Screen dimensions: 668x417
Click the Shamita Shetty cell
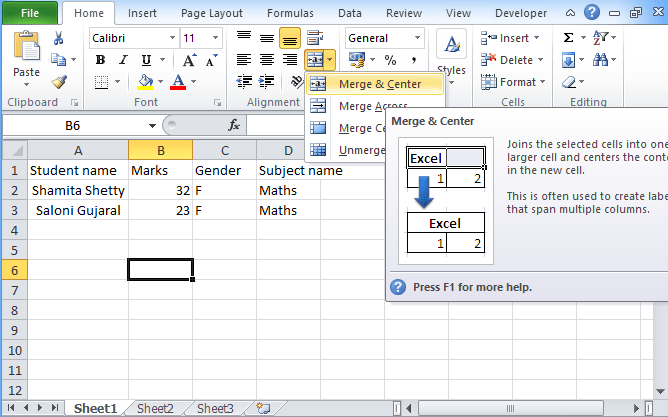coord(78,190)
